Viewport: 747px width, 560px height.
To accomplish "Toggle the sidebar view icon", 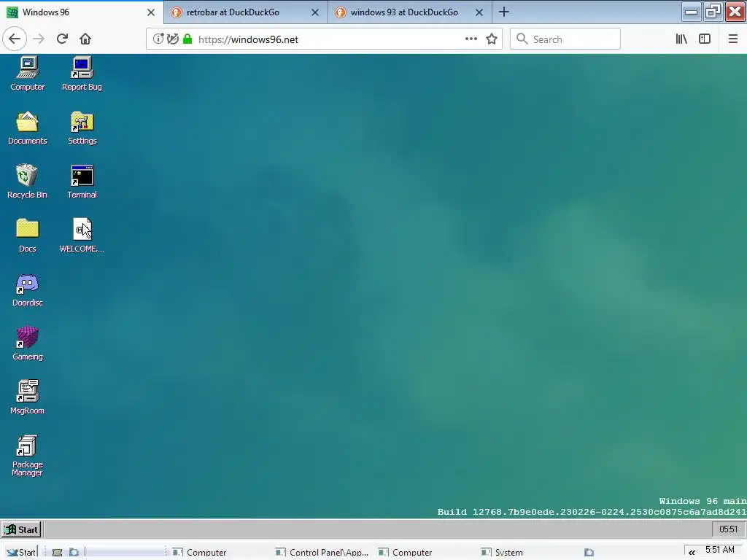I will [x=705, y=39].
